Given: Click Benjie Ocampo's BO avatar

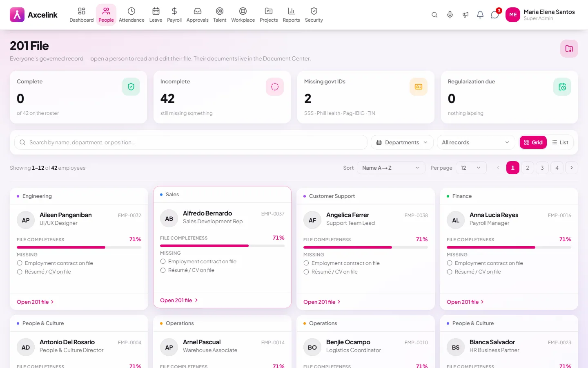Looking at the screenshot, I should point(312,348).
